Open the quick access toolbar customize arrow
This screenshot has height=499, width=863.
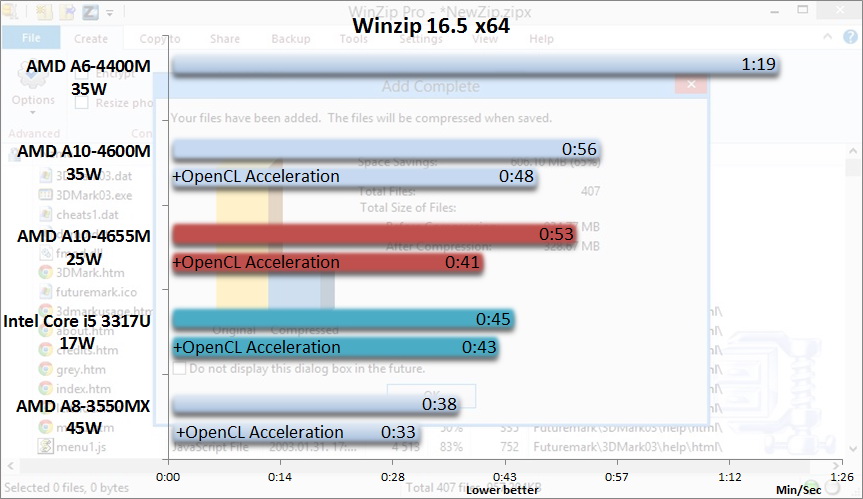[x=110, y=12]
